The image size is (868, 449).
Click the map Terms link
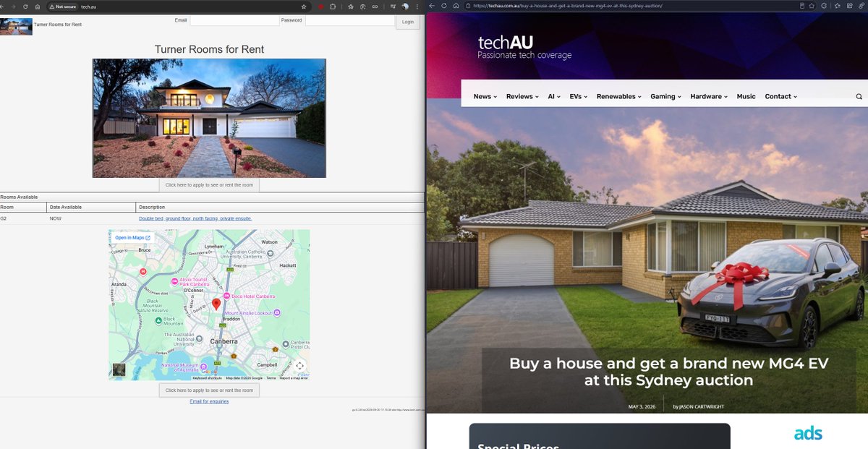point(271,378)
